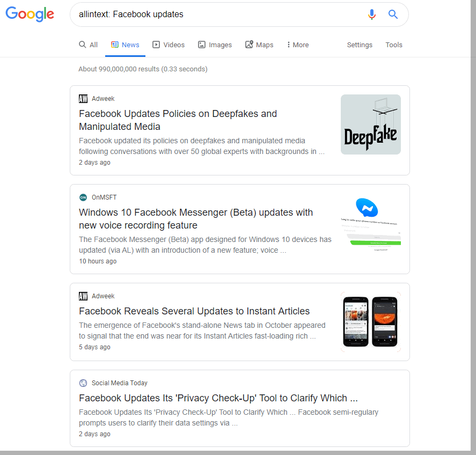Click the blue search magnifier icon
The width and height of the screenshot is (476, 455).
393,14
